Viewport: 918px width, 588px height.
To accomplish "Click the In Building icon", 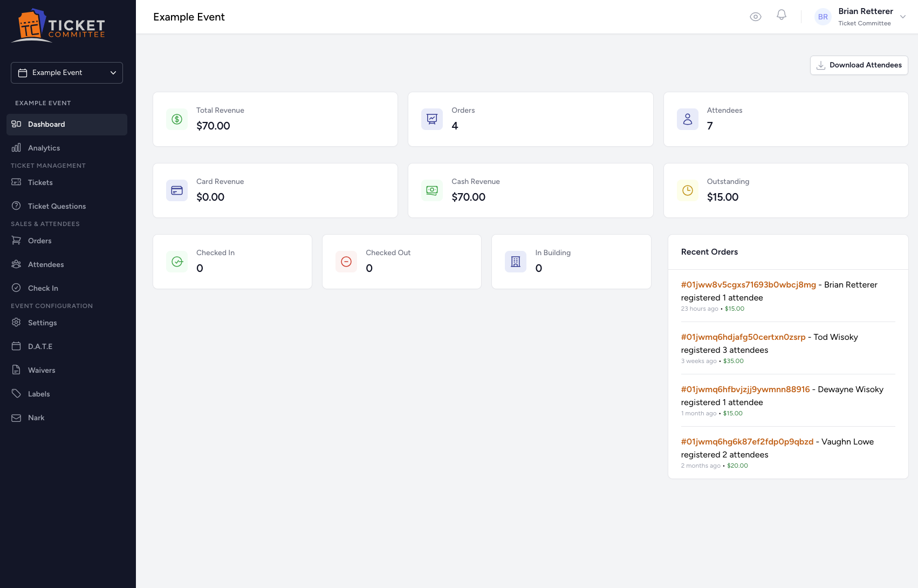I will tap(515, 262).
